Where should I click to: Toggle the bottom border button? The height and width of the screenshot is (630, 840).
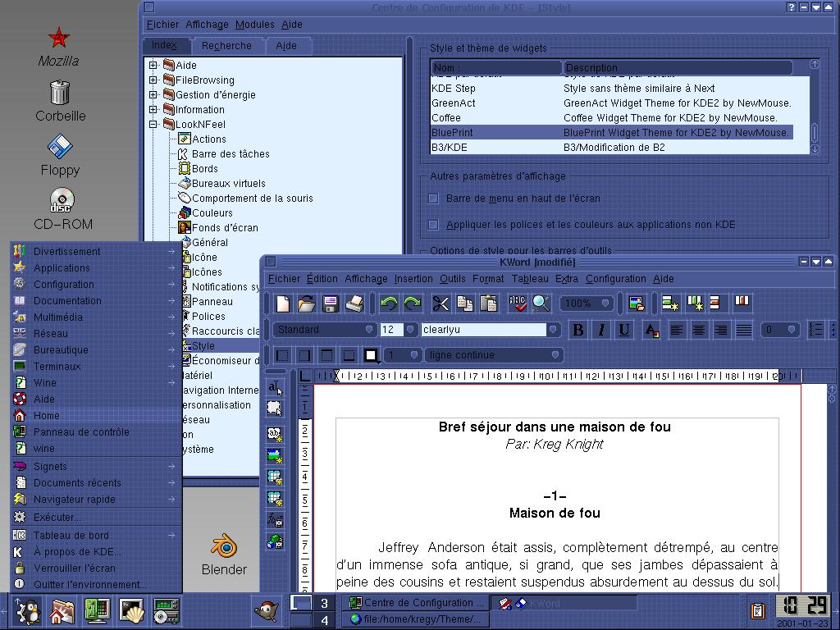[348, 354]
